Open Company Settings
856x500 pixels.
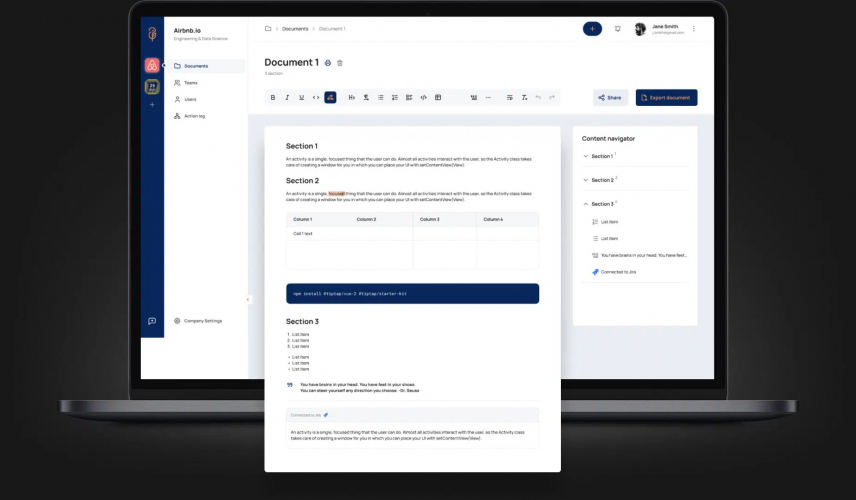[198, 321]
